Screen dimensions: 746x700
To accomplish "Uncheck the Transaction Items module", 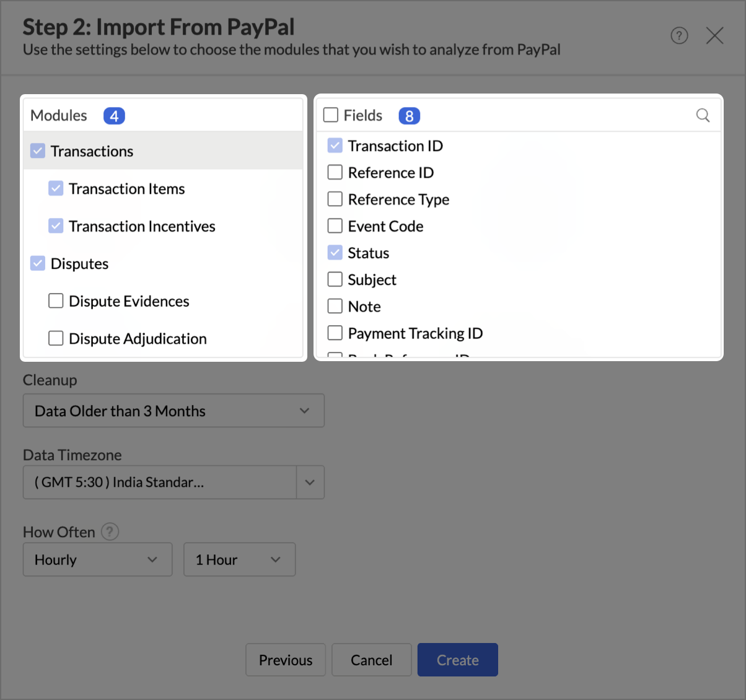I will pos(56,189).
